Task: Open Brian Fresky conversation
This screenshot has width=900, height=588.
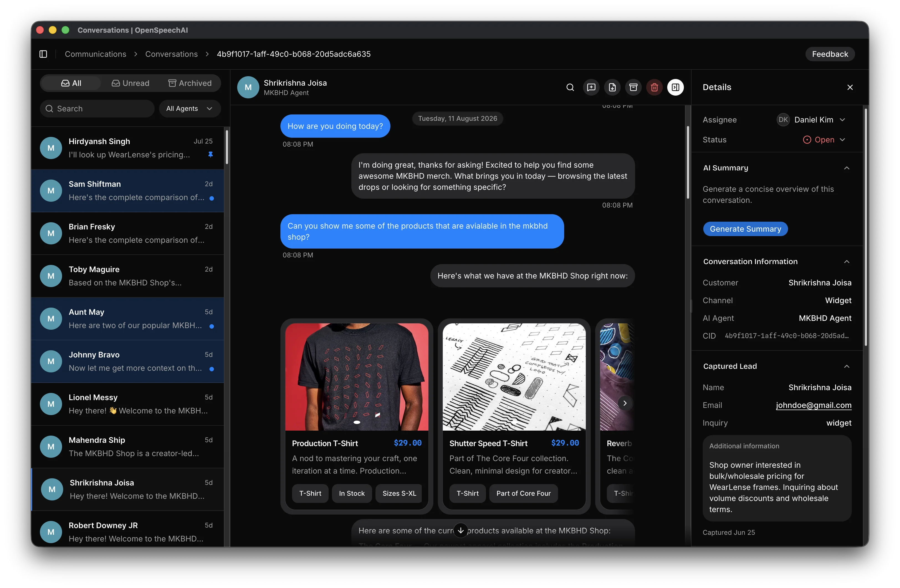Action: [x=128, y=233]
